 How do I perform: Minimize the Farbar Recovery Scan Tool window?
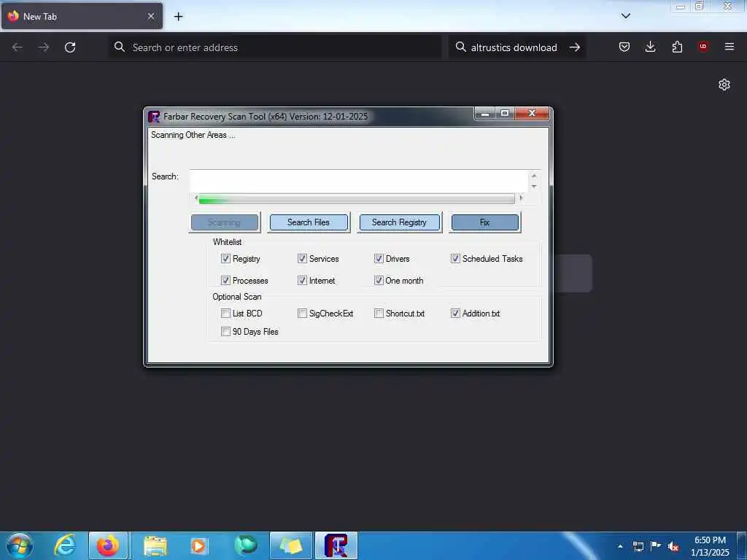pyautogui.click(x=485, y=113)
